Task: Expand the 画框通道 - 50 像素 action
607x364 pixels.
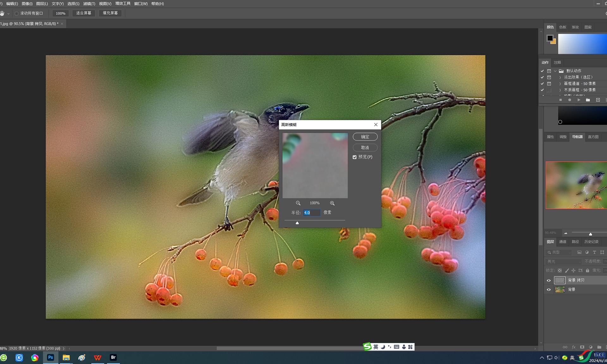Action: tap(560, 84)
